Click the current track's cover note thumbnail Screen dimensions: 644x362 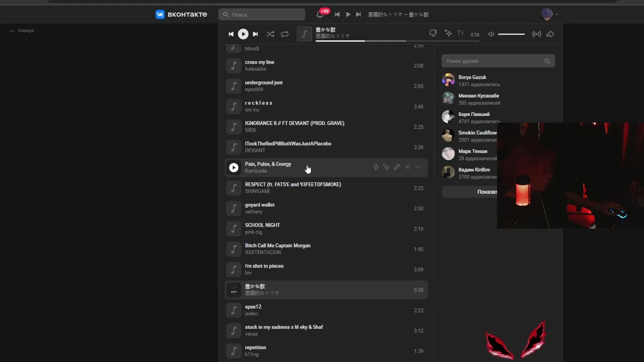(304, 34)
